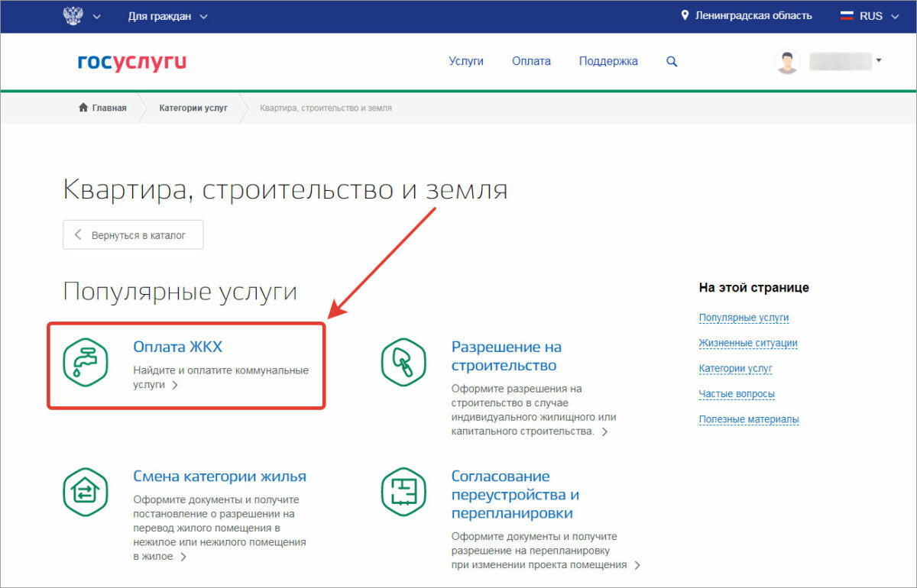917x588 pixels.
Task: Jump to "Категории услуг" sidebar link
Action: (x=735, y=368)
